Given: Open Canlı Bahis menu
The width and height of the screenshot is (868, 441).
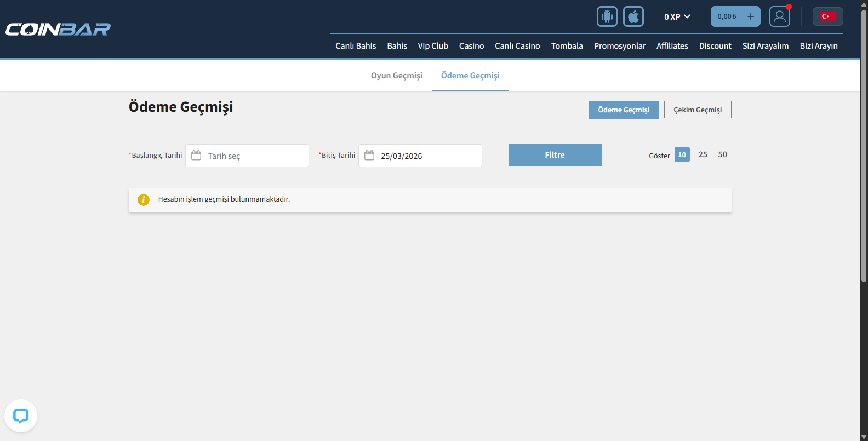Looking at the screenshot, I should [x=356, y=46].
